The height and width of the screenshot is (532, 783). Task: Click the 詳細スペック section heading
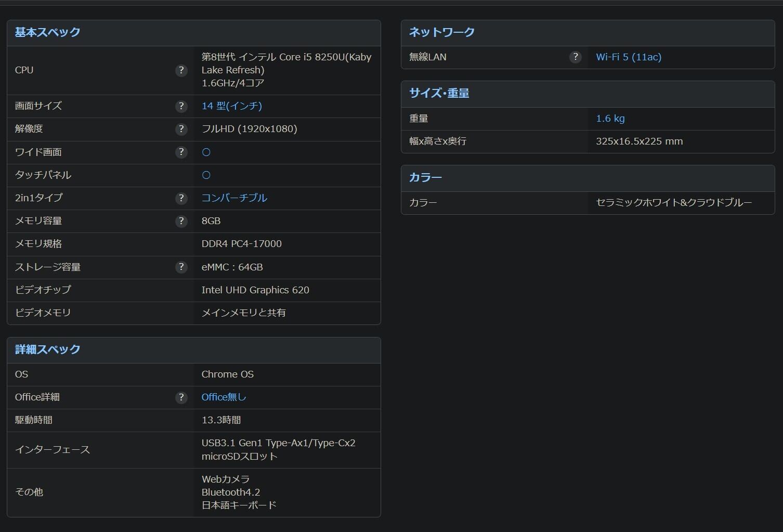coord(47,349)
